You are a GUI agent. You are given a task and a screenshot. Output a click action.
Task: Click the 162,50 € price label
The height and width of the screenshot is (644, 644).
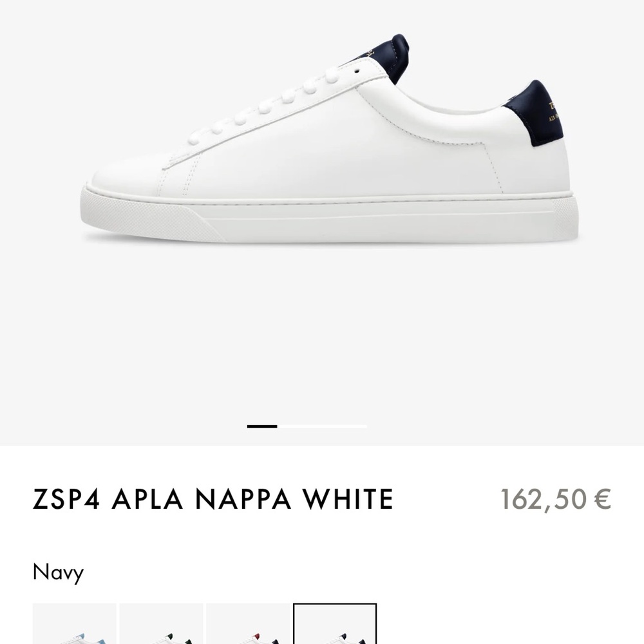click(x=554, y=499)
